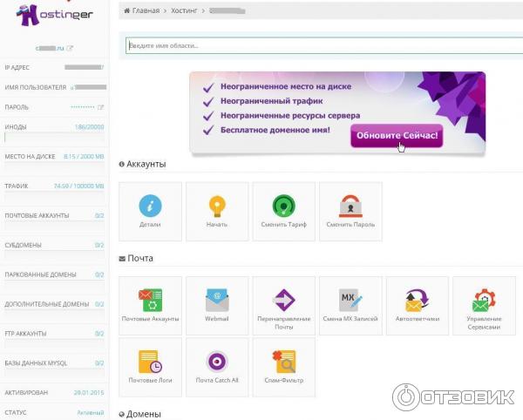523x420 pixels.
Task: Open the Спам-Фильтр icon
Action: click(283, 362)
